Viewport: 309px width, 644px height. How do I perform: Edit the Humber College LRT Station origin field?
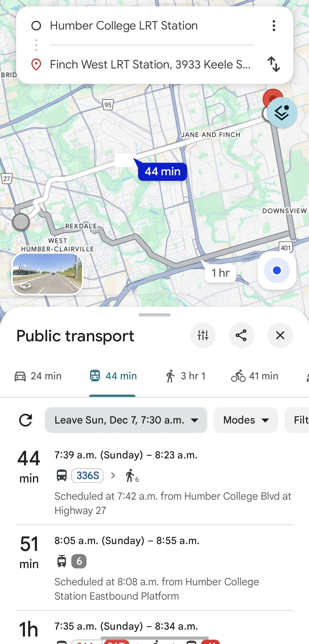124,26
